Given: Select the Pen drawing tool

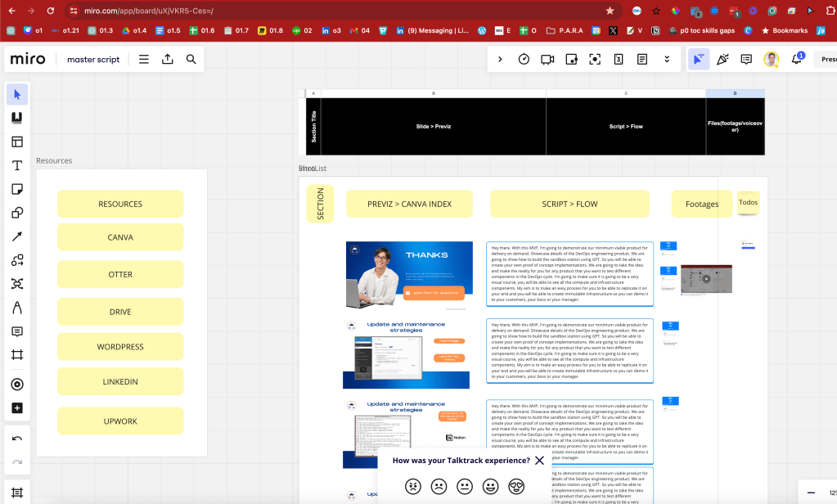Looking at the screenshot, I should 17,308.
